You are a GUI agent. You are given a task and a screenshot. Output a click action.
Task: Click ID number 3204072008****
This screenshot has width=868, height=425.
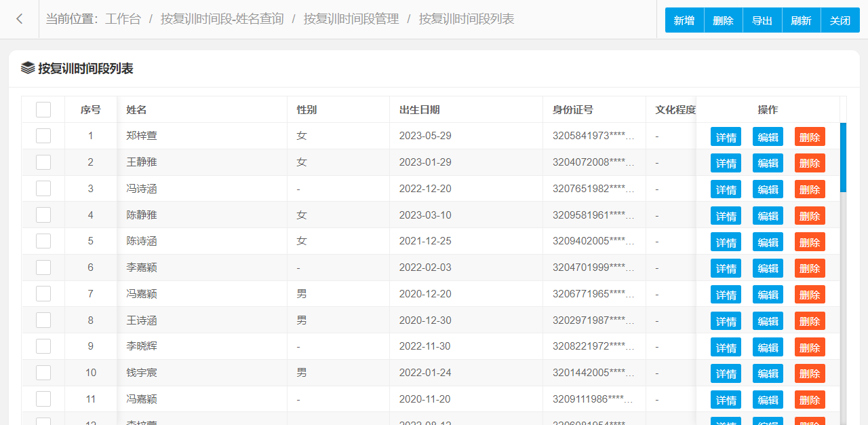coord(594,162)
